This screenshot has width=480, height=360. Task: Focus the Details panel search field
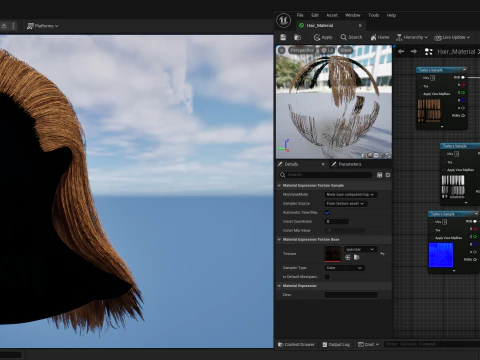pos(326,175)
